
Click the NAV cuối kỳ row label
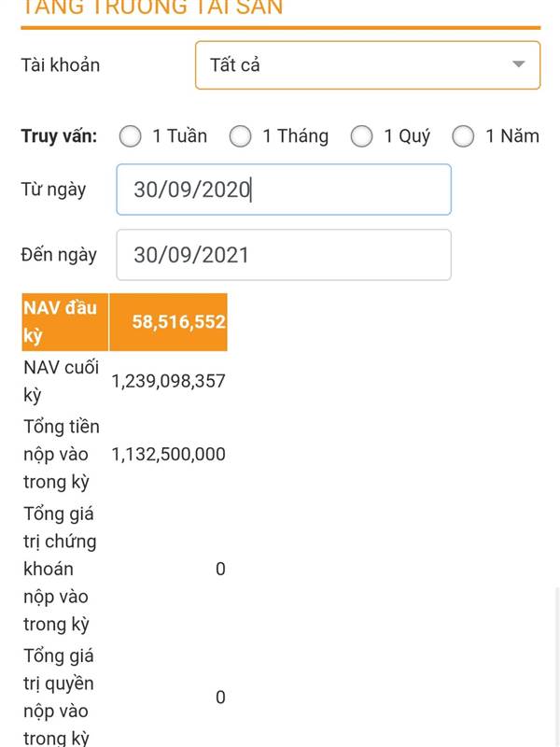tap(61, 381)
